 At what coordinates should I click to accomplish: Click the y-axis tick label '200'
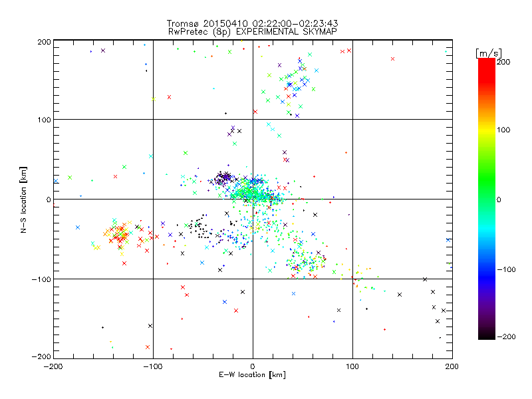44,42
